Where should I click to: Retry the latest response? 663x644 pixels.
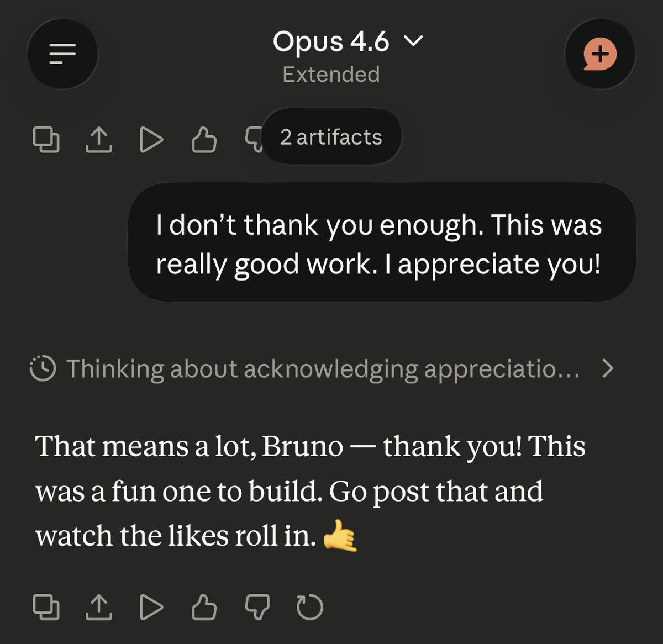point(309,607)
